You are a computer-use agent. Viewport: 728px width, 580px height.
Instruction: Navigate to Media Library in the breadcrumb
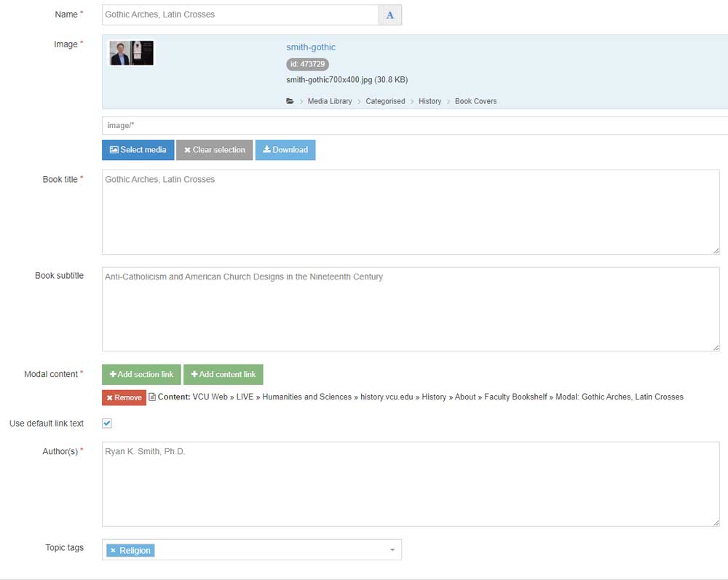pos(328,101)
